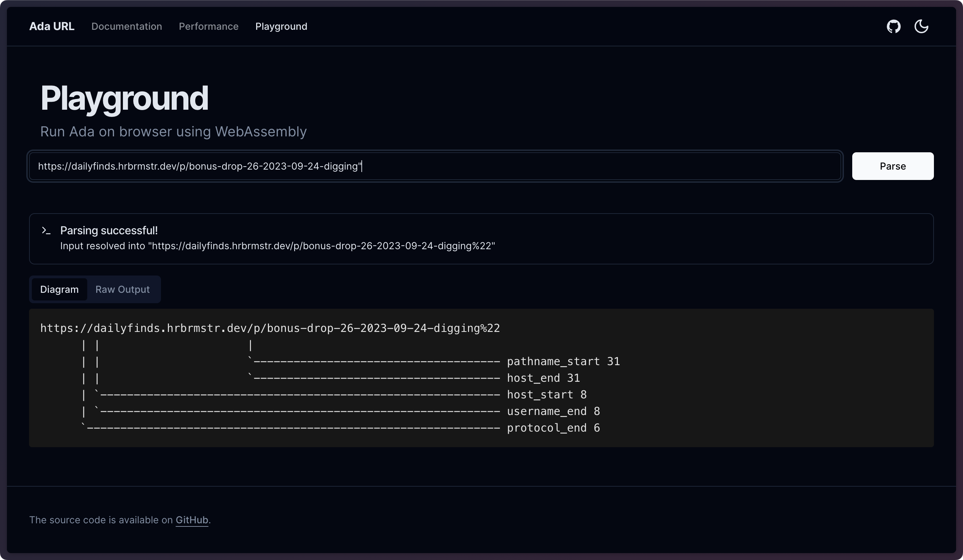Click the protocol_end 6 diagram label

click(x=553, y=428)
